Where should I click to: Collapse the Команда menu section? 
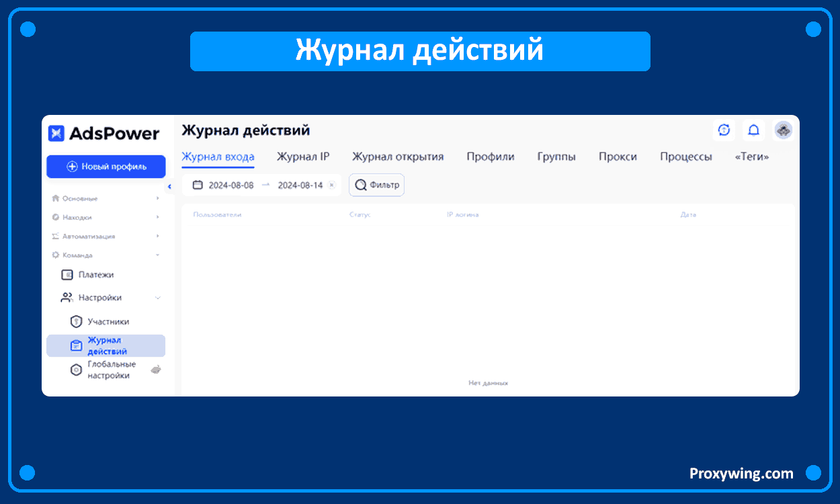click(x=106, y=255)
